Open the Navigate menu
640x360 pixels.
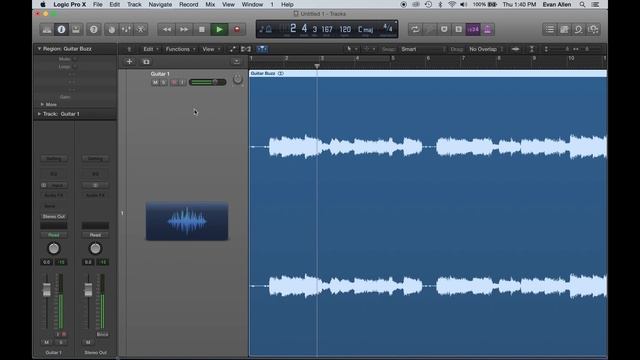pos(160,4)
